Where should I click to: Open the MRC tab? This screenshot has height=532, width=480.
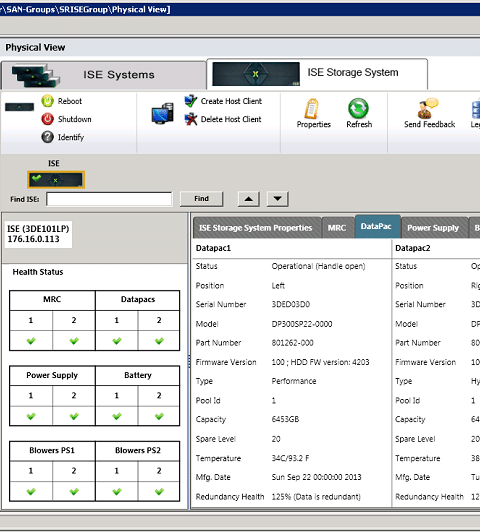click(x=337, y=228)
